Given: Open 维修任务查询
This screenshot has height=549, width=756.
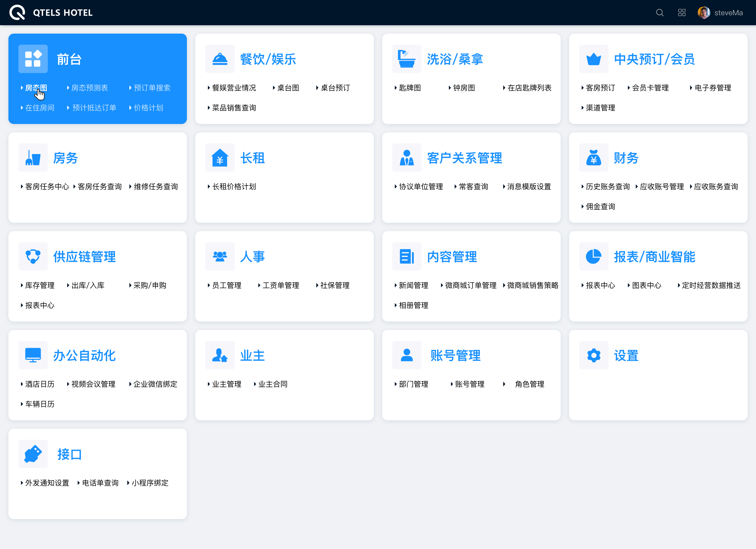Looking at the screenshot, I should (156, 187).
